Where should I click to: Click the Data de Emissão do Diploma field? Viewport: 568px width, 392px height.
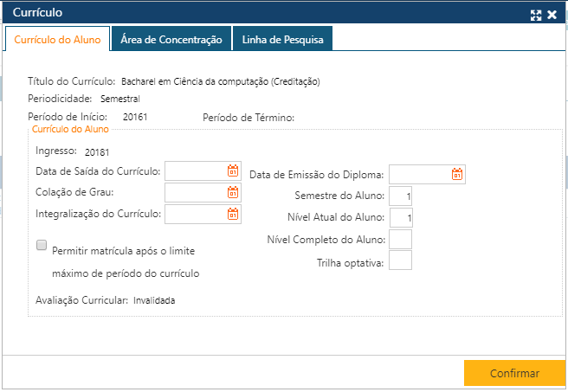click(x=419, y=174)
